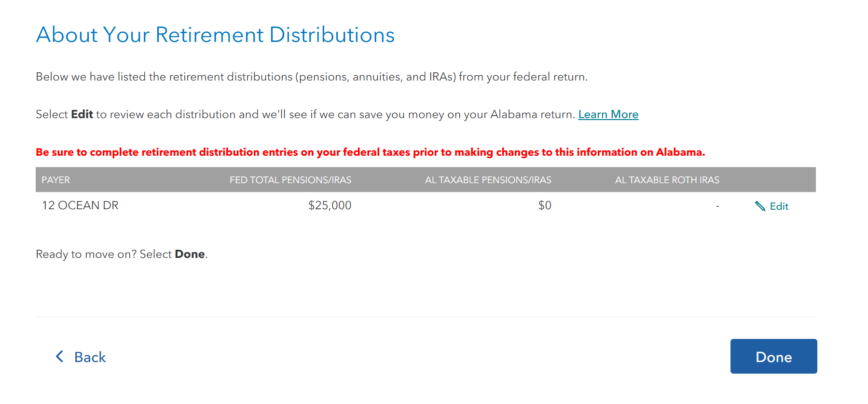Go back using the Back text link
The height and width of the screenshot is (404, 868).
tap(90, 357)
